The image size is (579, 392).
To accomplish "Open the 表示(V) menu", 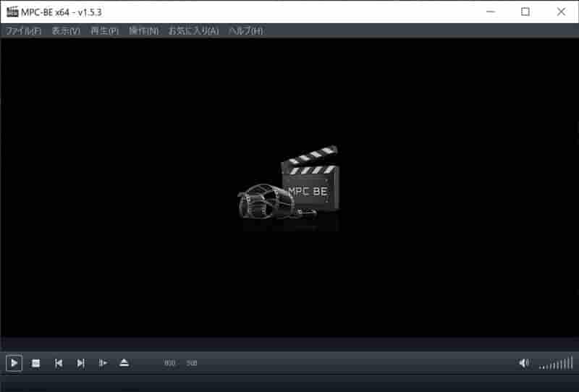I will point(66,31).
